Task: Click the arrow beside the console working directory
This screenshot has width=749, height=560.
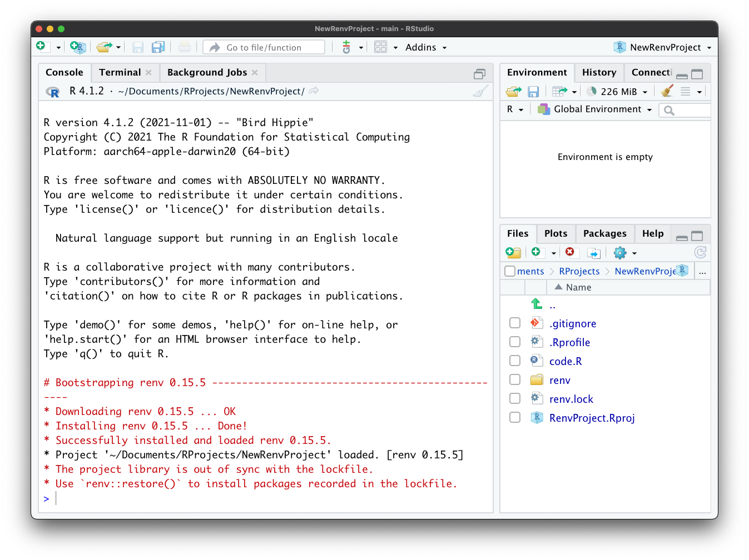Action: (314, 91)
